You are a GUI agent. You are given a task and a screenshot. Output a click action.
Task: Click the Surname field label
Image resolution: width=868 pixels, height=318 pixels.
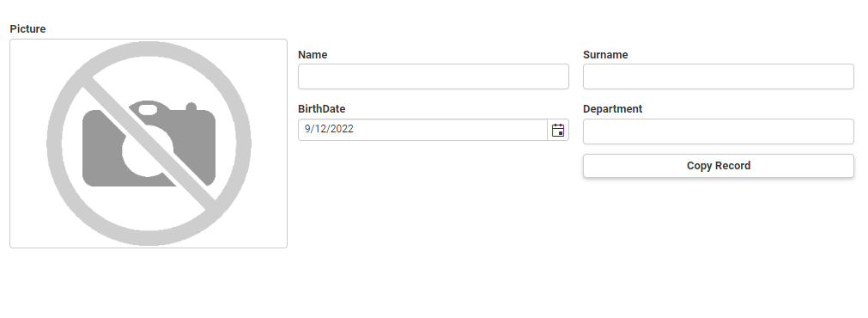(x=605, y=55)
